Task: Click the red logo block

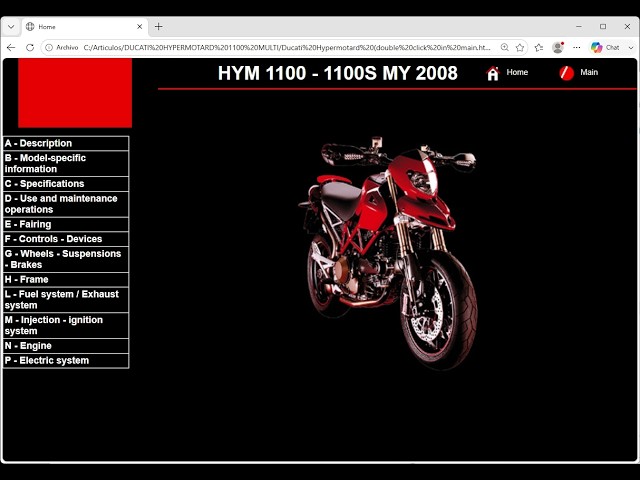Action: pyautogui.click(x=75, y=93)
